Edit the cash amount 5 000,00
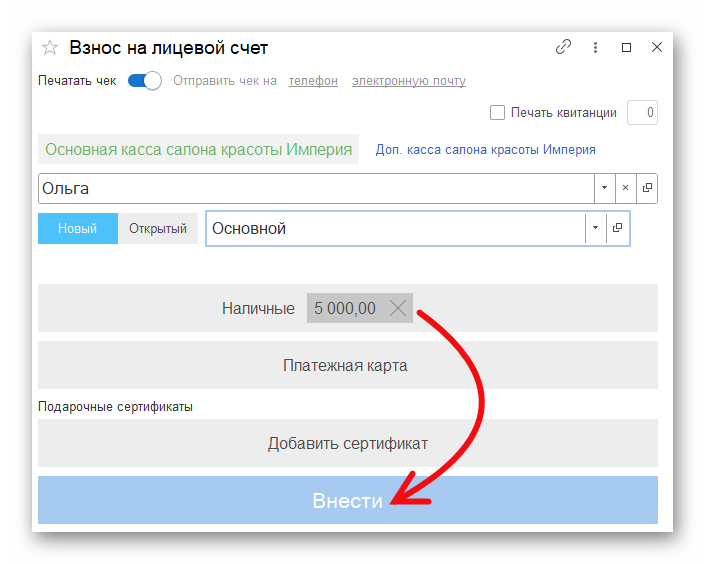 [345, 308]
